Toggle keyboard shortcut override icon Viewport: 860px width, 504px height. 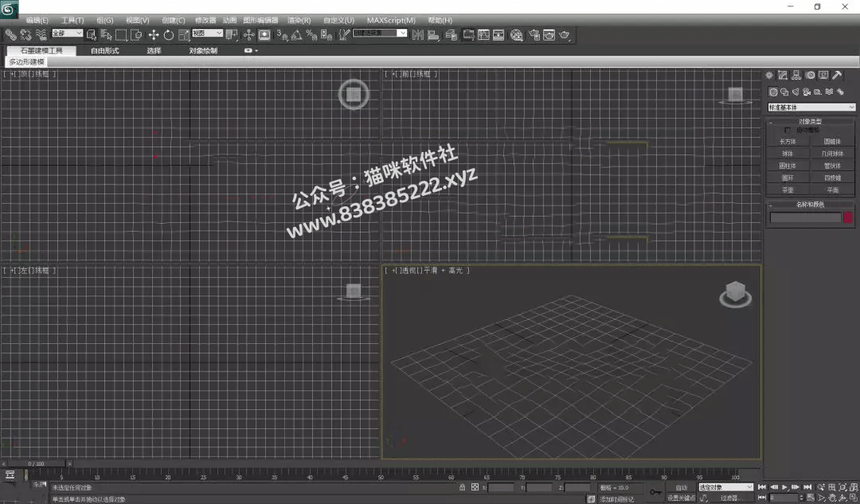tap(264, 35)
